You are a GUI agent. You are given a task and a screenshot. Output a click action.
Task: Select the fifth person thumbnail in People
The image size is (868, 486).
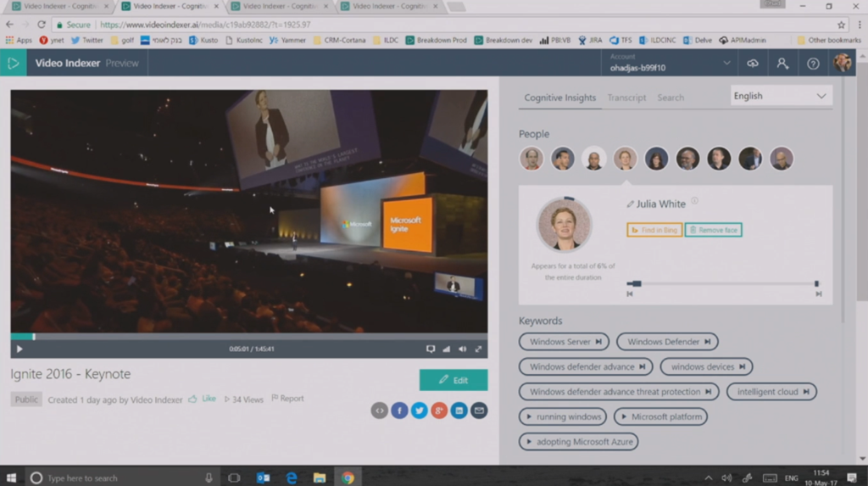(x=657, y=159)
